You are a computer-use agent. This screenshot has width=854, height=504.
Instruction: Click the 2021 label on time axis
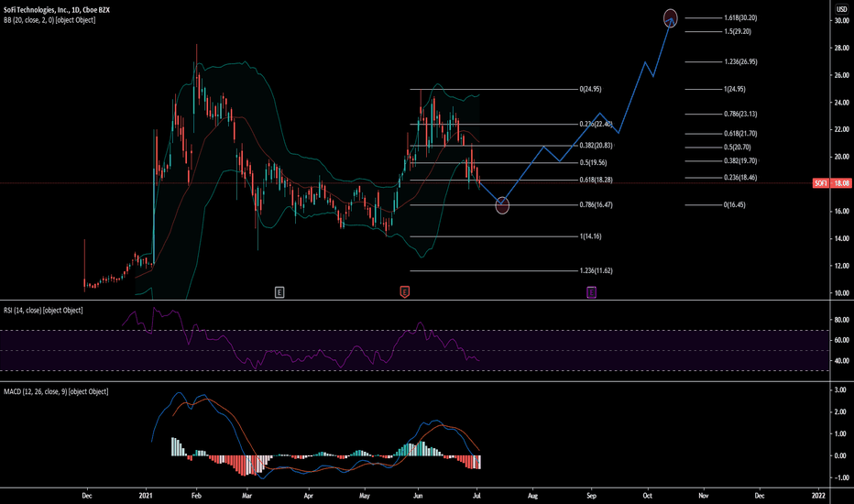[146, 496]
